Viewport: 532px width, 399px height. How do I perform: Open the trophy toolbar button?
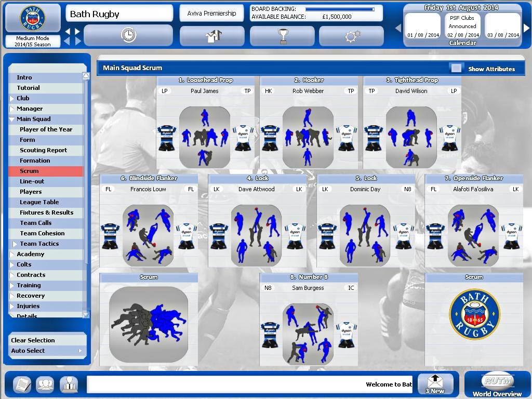pyautogui.click(x=282, y=35)
